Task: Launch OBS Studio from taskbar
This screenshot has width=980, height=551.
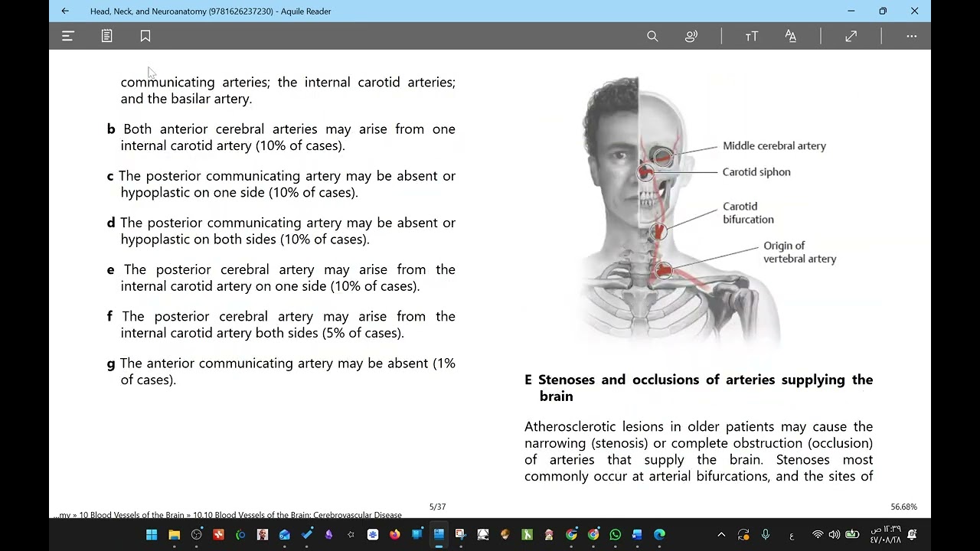Action: 196,534
